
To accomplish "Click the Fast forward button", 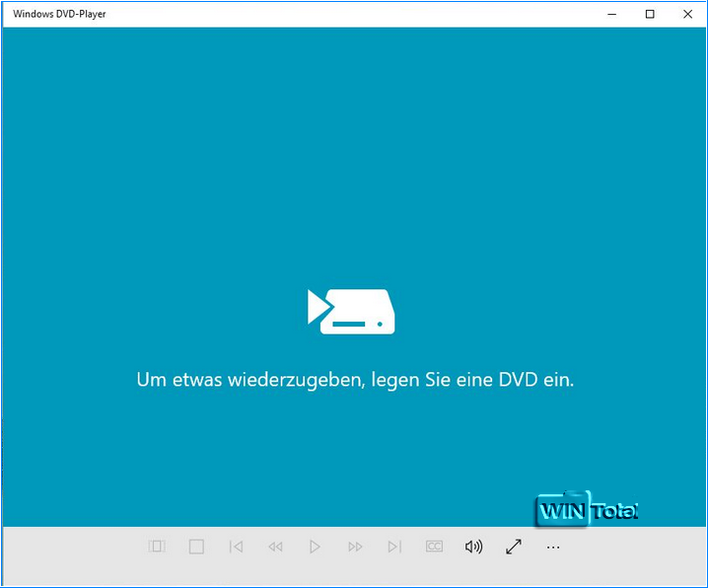I will pyautogui.click(x=355, y=547).
